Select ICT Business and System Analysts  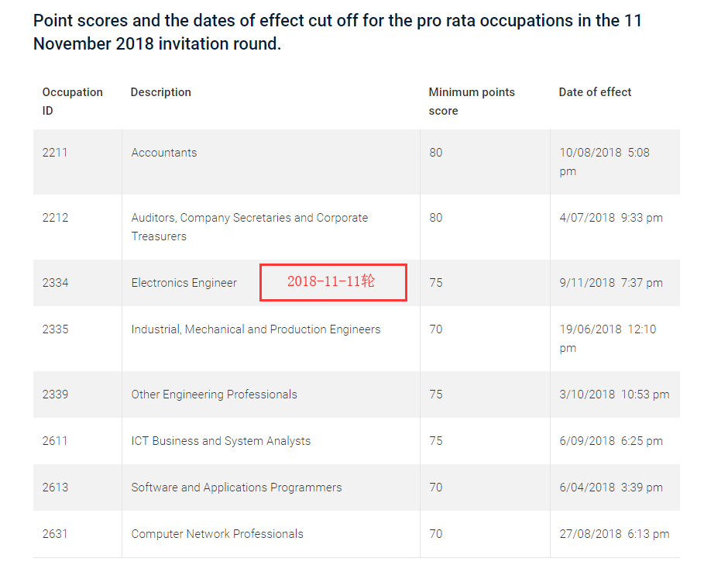pos(221,441)
